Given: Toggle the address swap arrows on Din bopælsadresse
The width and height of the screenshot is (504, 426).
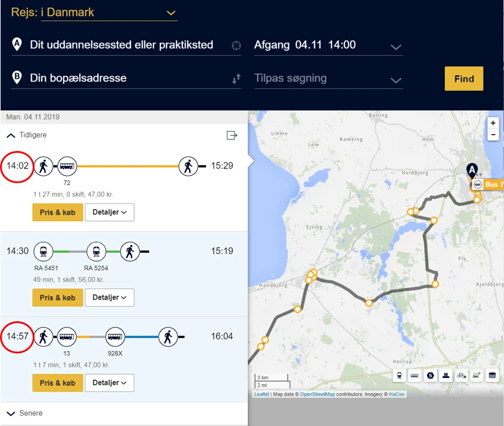Looking at the screenshot, I should 236,78.
